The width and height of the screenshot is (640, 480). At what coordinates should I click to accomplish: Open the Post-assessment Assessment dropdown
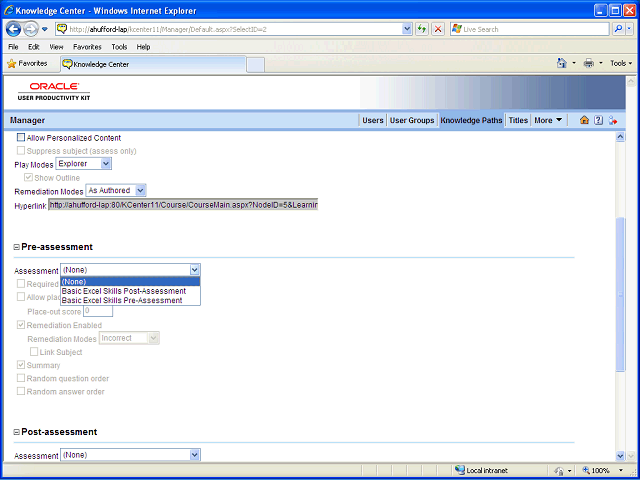click(x=131, y=455)
